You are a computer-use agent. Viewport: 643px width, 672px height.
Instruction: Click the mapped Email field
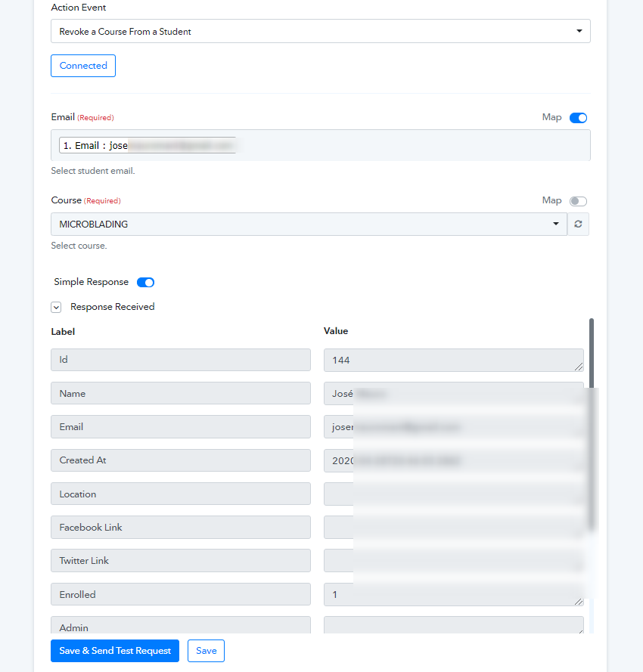321,145
